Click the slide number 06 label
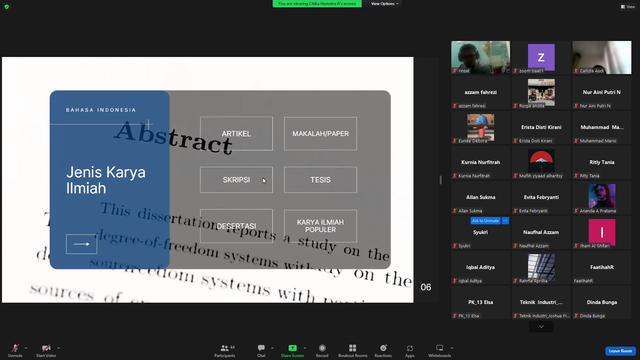The height and width of the screenshot is (360, 640). click(426, 287)
